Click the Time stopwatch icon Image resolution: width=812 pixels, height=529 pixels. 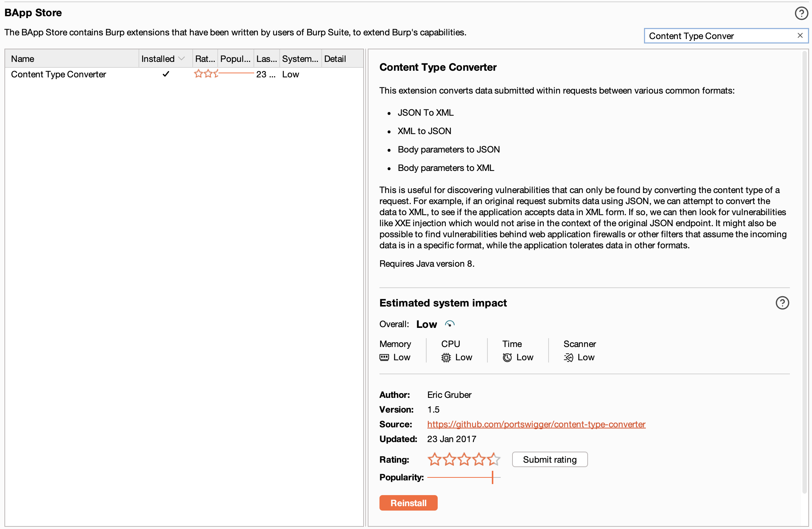(x=507, y=357)
